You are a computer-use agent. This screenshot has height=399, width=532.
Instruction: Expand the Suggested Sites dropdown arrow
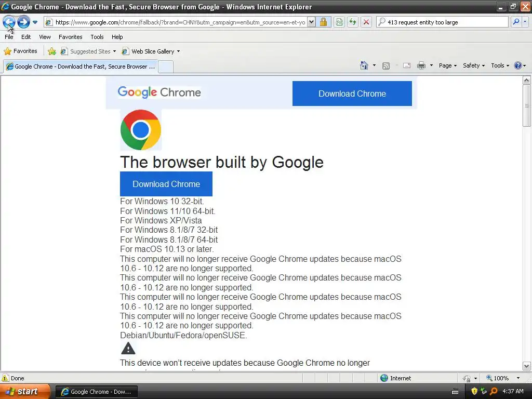[x=114, y=51]
